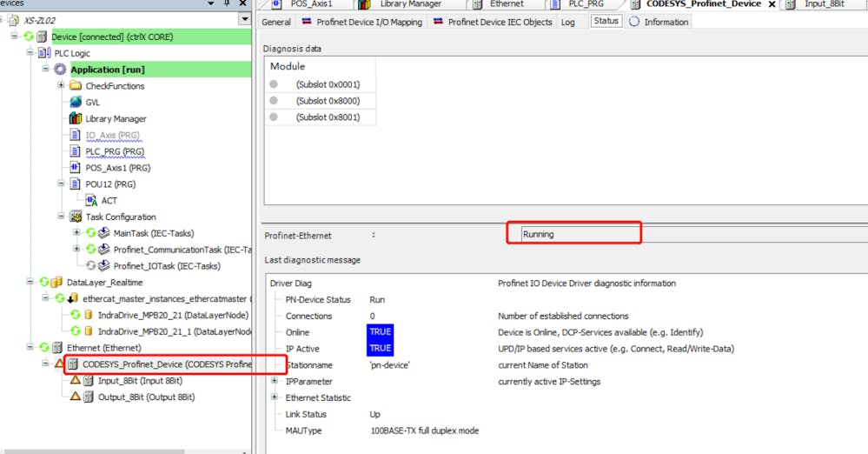Pin the Devices panel with the pushpin
This screenshot has width=868, height=454.
(226, 3)
